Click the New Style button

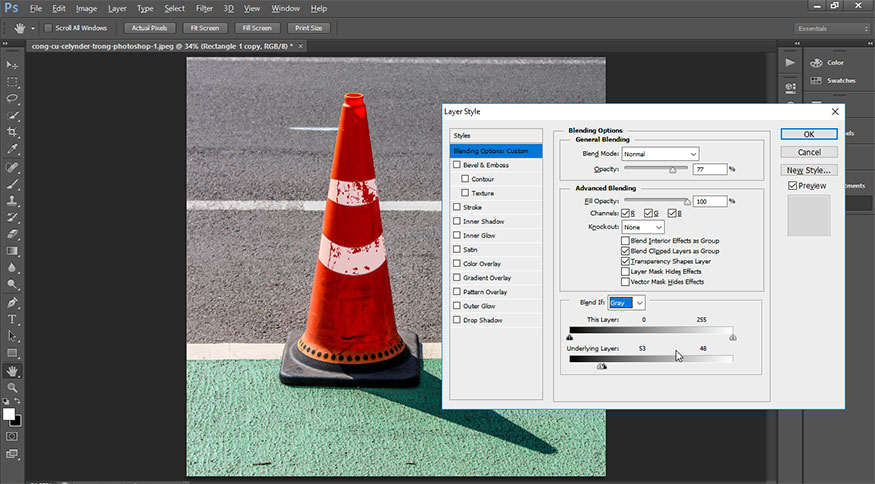(809, 170)
